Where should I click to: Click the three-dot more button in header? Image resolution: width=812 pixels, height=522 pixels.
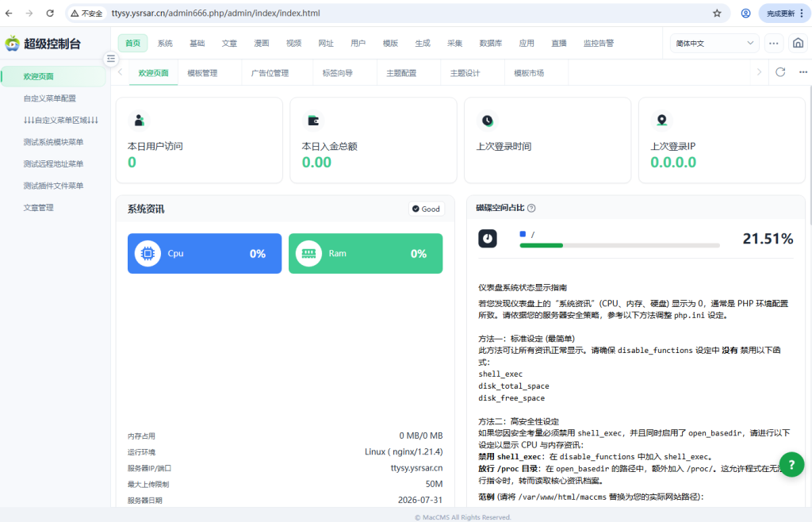point(774,44)
